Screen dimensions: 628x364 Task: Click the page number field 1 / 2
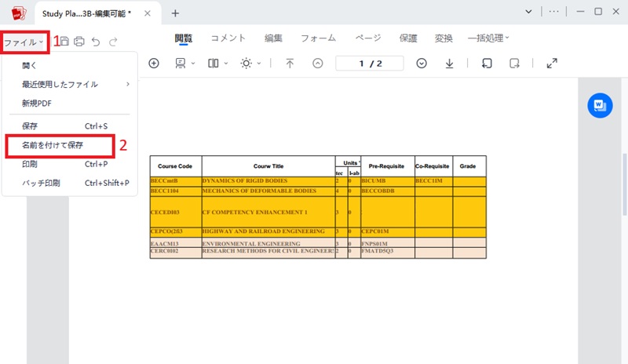point(370,64)
